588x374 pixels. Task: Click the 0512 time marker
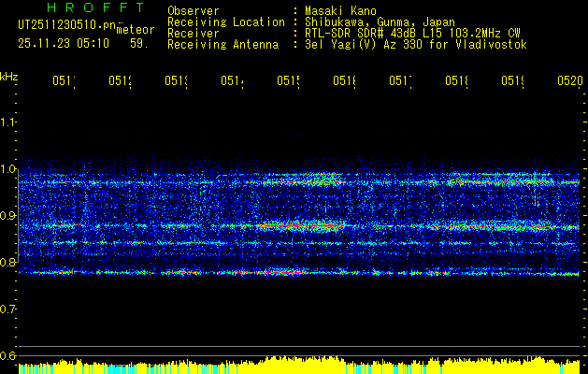coord(120,80)
